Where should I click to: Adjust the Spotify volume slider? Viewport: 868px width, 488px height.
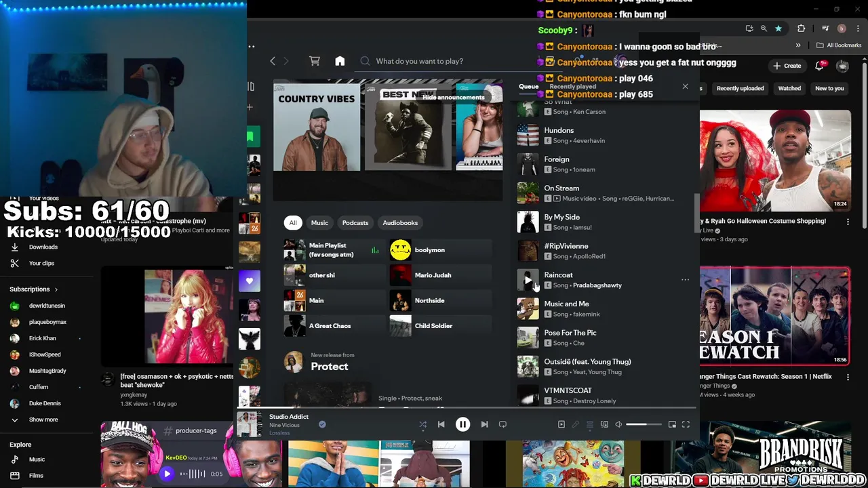point(644,424)
